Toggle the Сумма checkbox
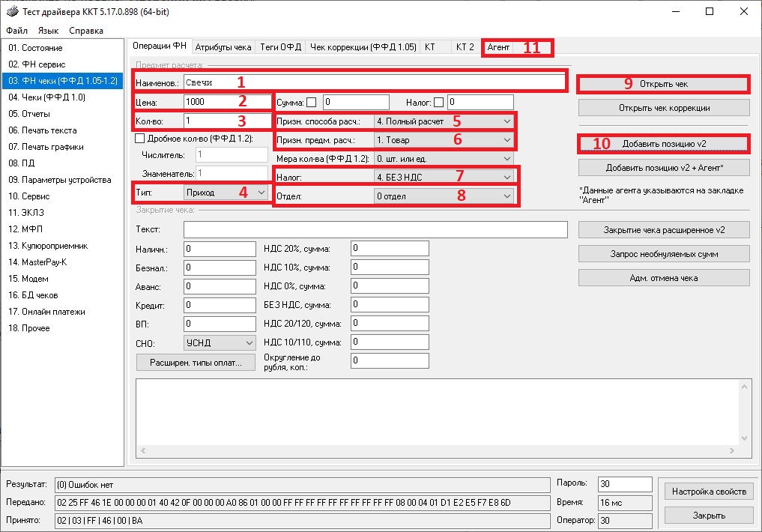This screenshot has width=762, height=532. coord(312,102)
